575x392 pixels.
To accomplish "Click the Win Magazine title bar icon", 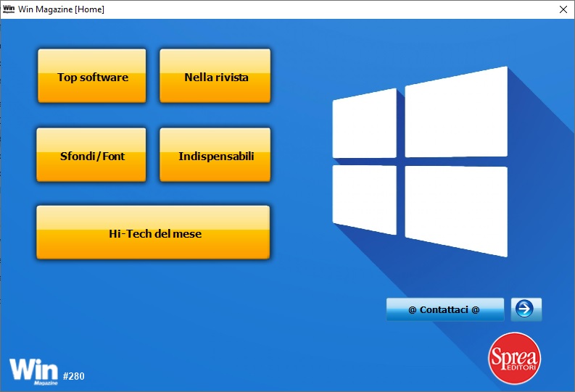I will (9, 9).
